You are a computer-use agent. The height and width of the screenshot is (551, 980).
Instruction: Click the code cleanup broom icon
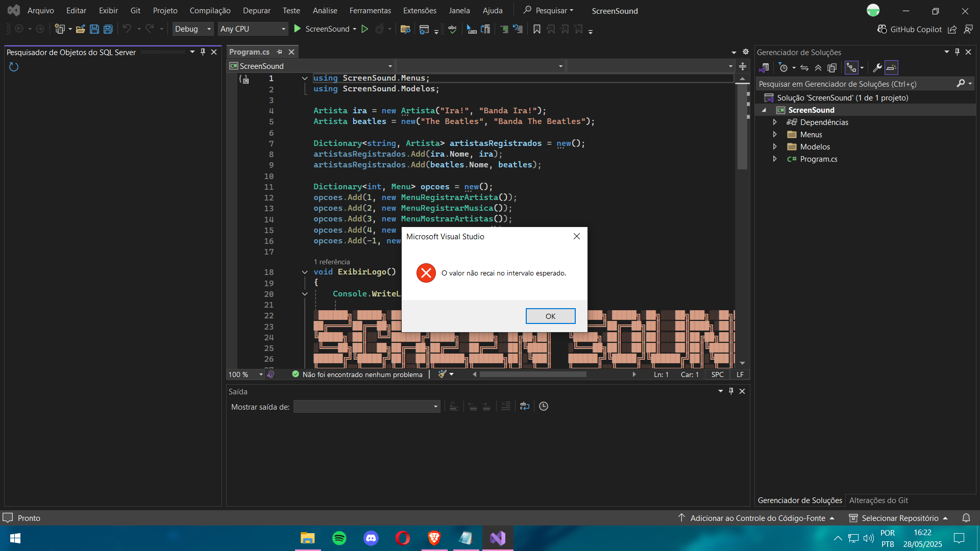coord(442,374)
